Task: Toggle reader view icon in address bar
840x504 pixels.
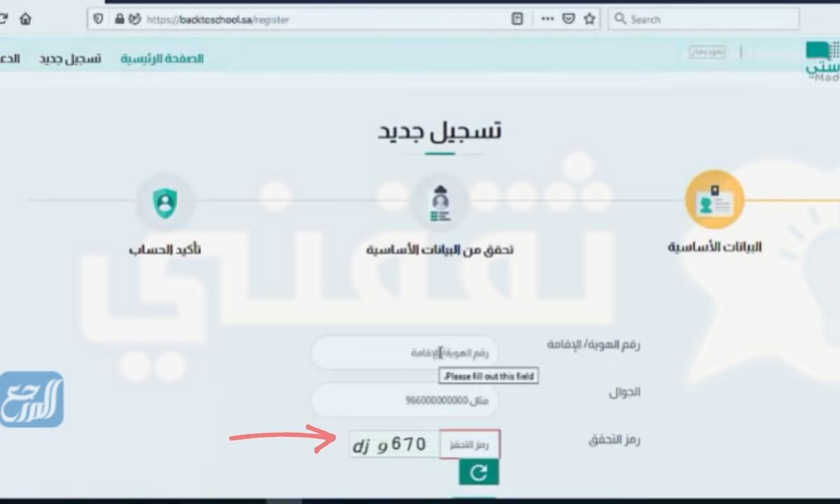Action: [517, 19]
